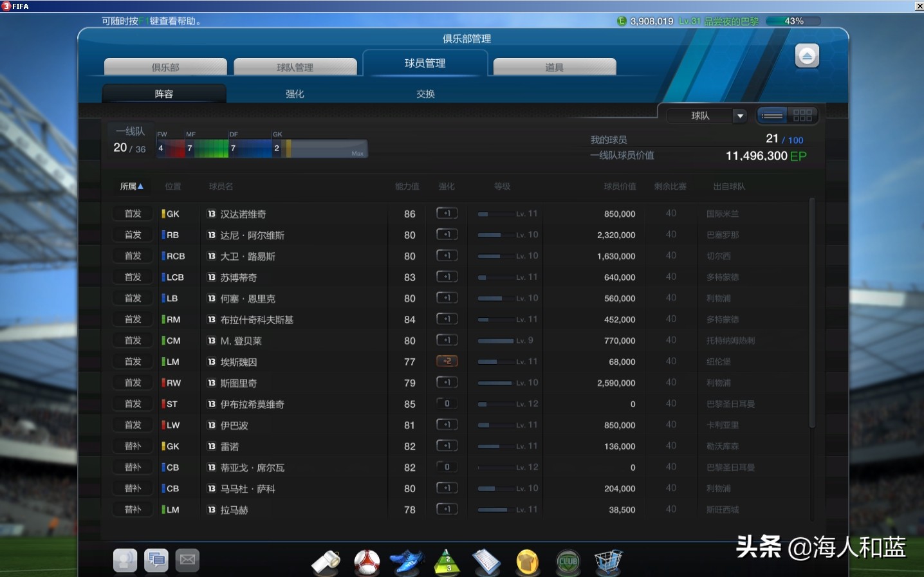Switch to grid view mode
Image resolution: width=924 pixels, height=577 pixels.
[x=803, y=115]
